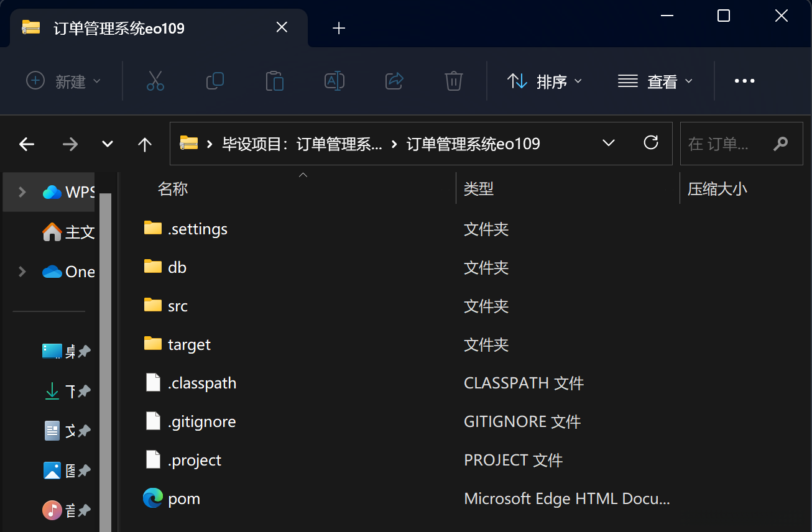The width and height of the screenshot is (812, 532).
Task: Open recent locations chevron dropdown
Action: pos(108,144)
